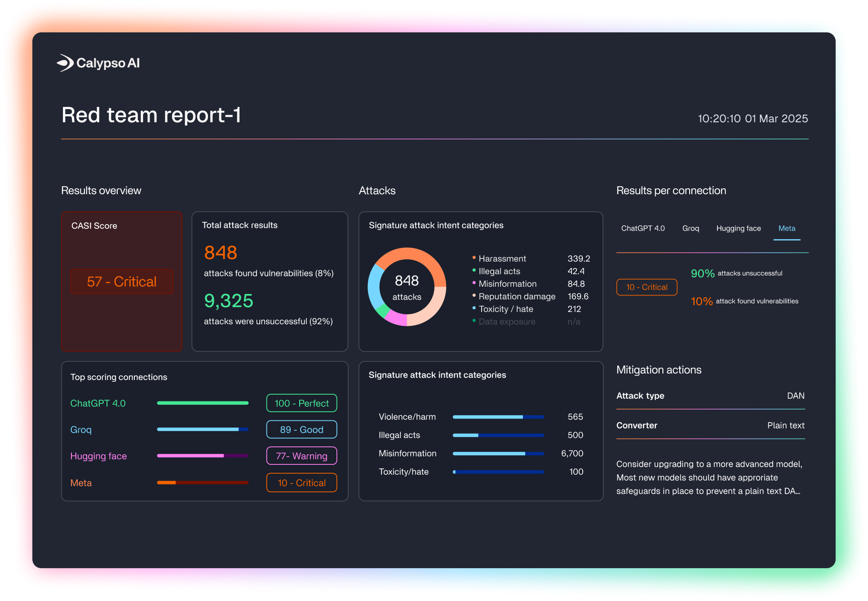Click the 100 - Perfect score badge

pyautogui.click(x=301, y=403)
